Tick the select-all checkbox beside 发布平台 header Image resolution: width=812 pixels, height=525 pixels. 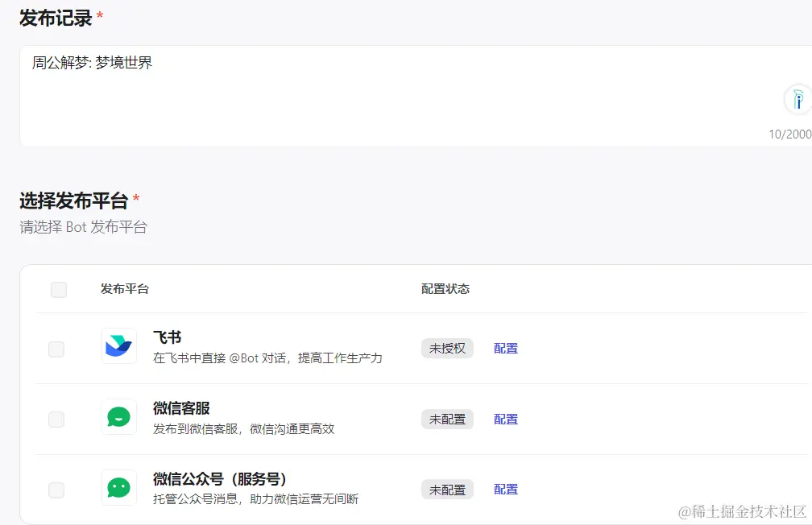pyautogui.click(x=59, y=289)
